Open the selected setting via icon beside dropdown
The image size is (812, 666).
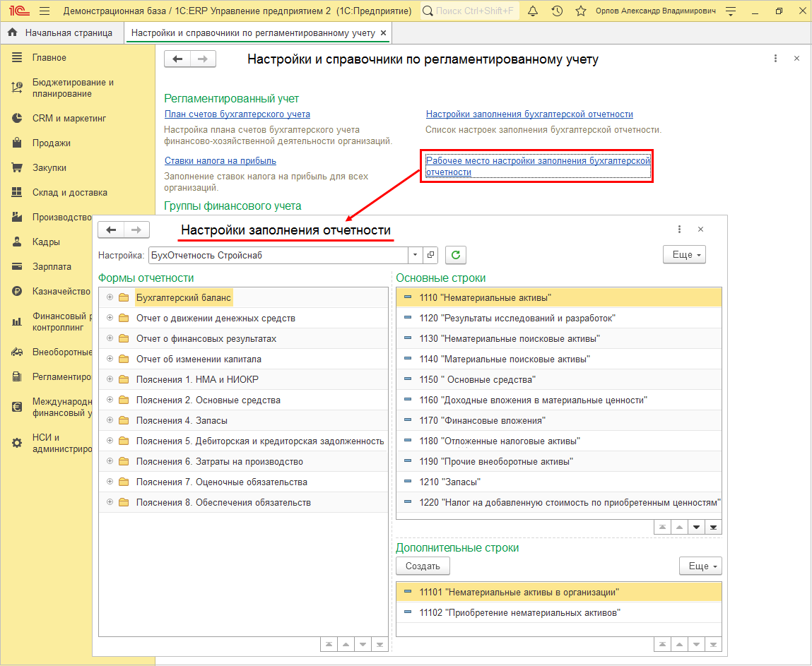coord(432,255)
